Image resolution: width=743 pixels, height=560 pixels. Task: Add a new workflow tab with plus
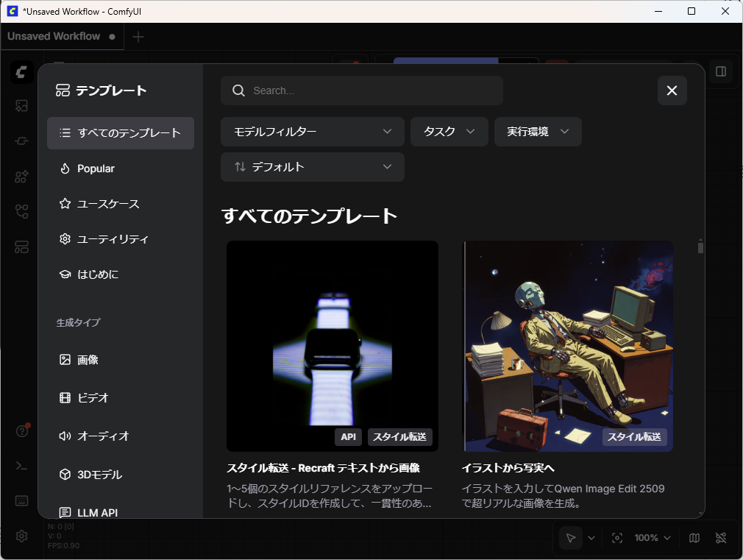coord(138,37)
